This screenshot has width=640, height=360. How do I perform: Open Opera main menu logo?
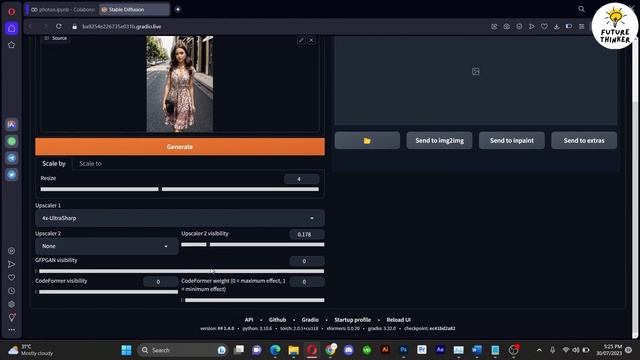pos(11,11)
